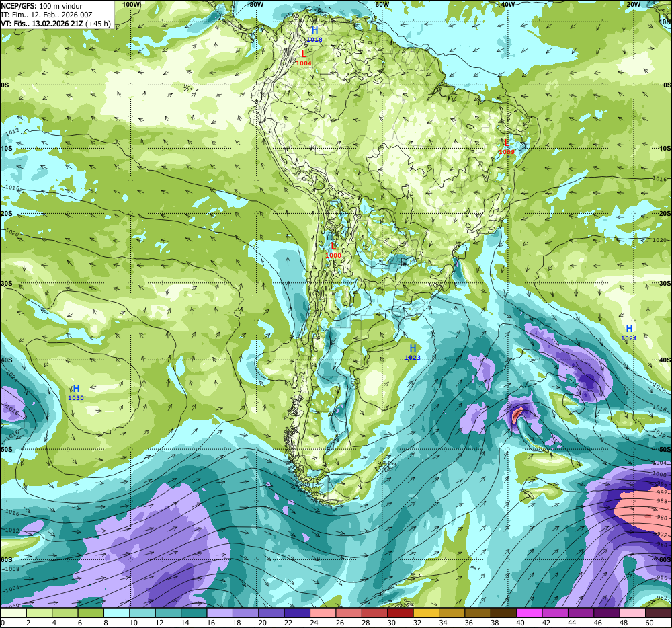Click the high pressure center labeled 1030
The height and width of the screenshot is (628, 672).
click(76, 392)
